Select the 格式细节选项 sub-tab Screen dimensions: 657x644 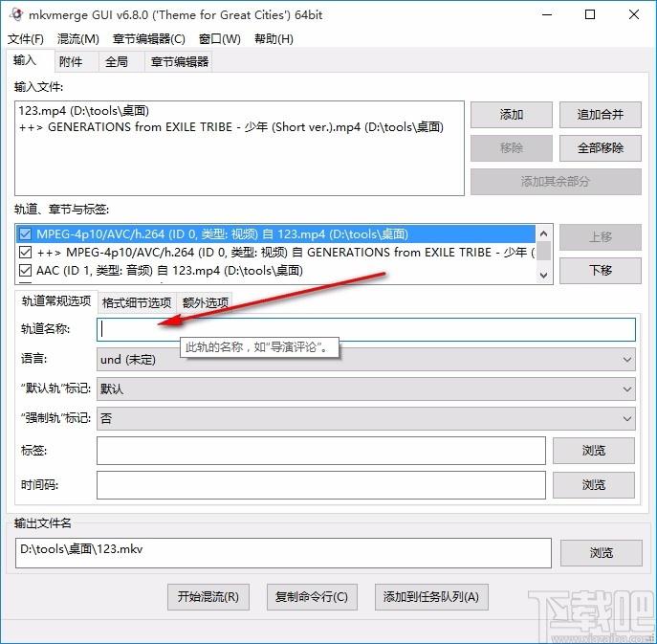137,302
